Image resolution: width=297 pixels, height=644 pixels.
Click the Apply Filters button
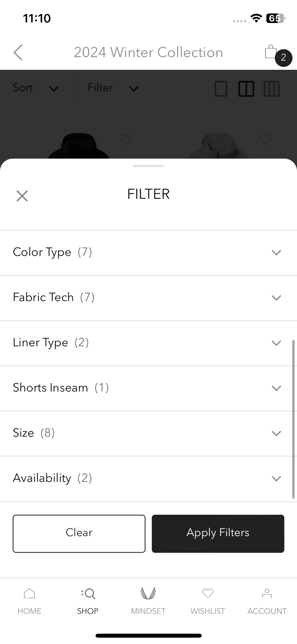click(x=218, y=533)
